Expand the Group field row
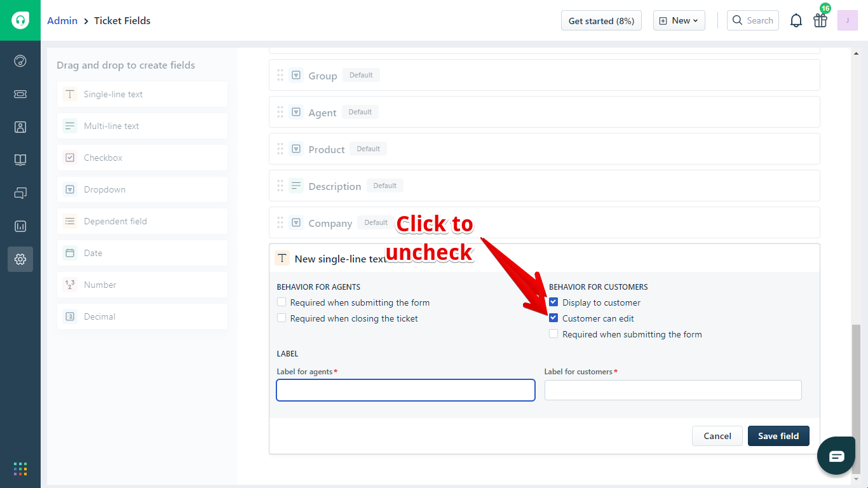 point(544,75)
